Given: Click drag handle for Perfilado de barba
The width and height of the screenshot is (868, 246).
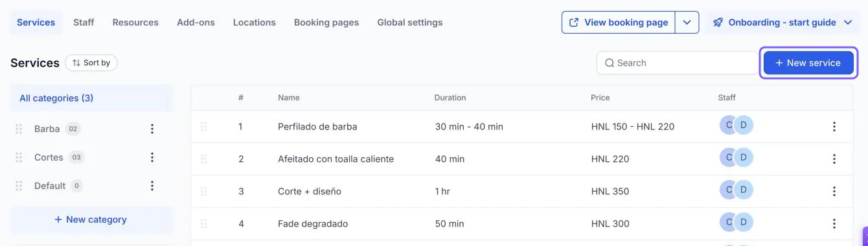Looking at the screenshot, I should tap(203, 126).
